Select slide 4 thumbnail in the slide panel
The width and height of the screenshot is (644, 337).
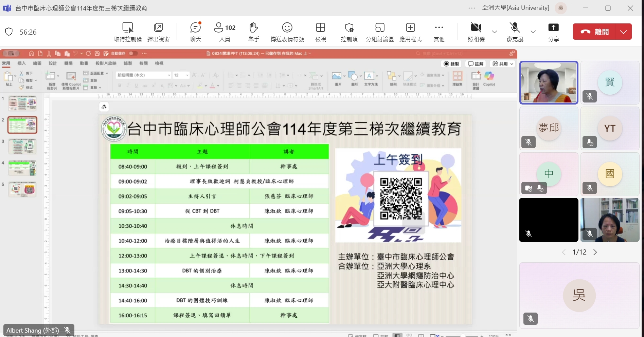coord(22,168)
